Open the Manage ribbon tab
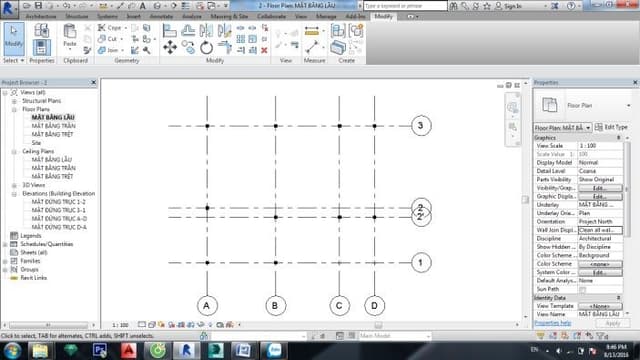Image resolution: width=640 pixels, height=360 pixels. pyautogui.click(x=326, y=16)
